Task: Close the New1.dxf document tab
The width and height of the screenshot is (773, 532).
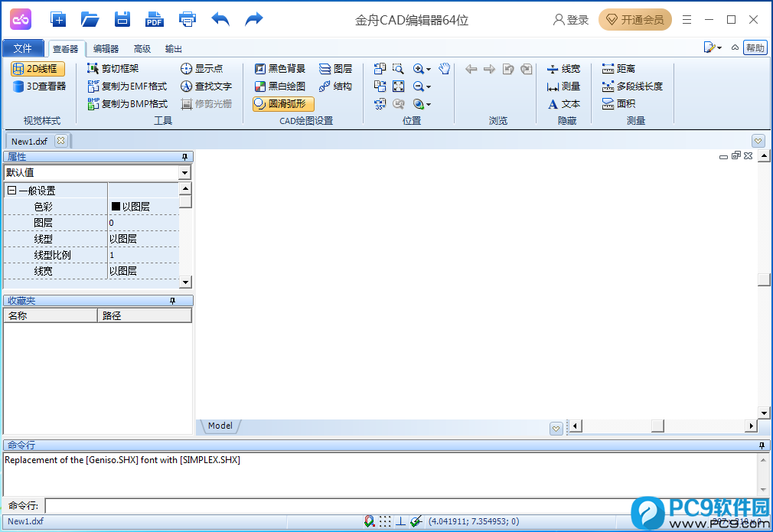Action: point(60,141)
